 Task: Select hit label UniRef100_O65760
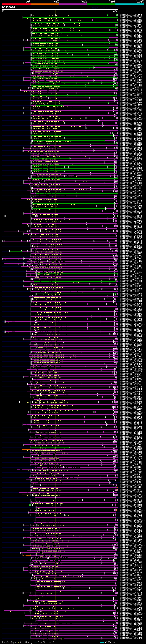pos(131,158)
